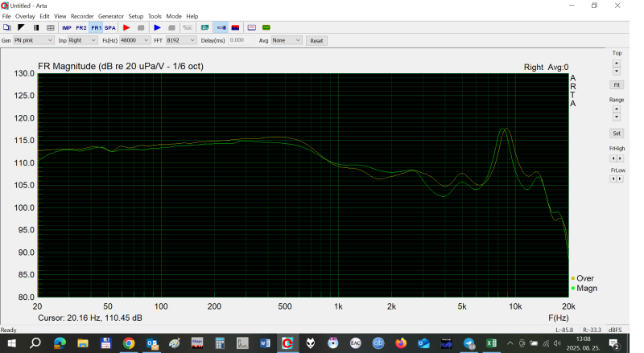Click the FrHigh left arrow
The image size is (644, 353).
tap(613, 158)
